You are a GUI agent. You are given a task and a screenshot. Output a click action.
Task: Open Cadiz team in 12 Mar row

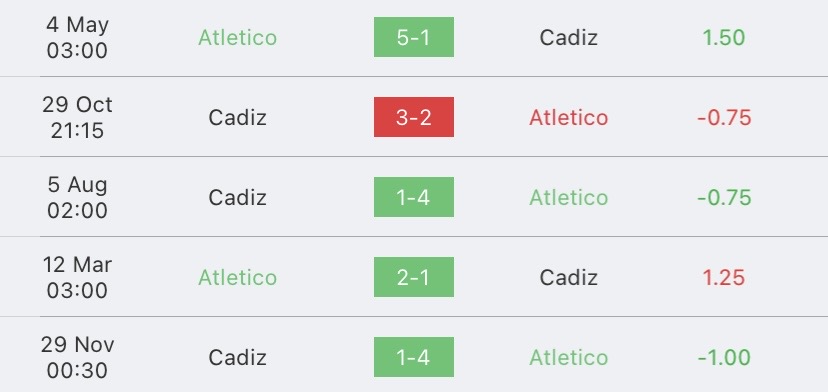pyautogui.click(x=569, y=277)
